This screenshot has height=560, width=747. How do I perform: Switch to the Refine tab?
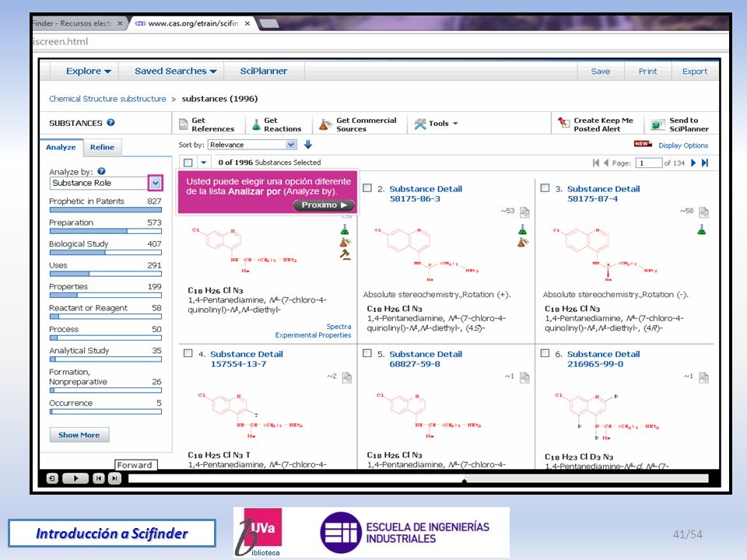103,147
